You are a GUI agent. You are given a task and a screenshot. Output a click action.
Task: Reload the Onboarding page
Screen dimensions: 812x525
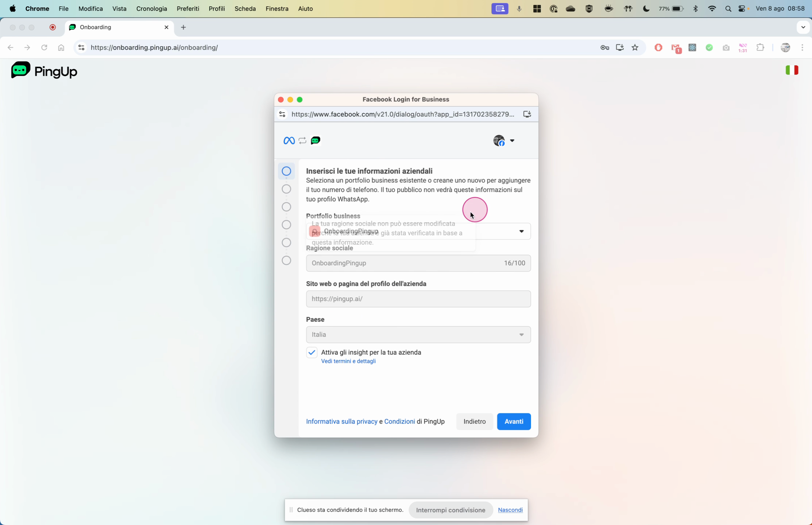[x=44, y=47]
